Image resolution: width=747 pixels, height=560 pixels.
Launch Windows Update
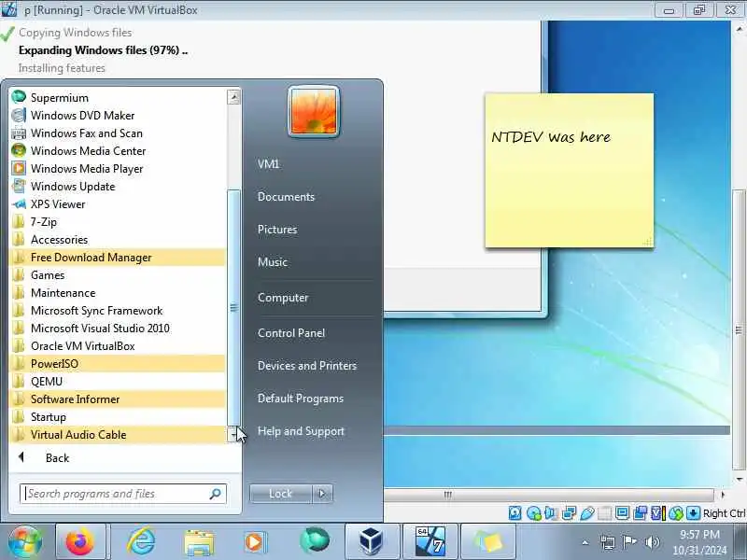118,186
